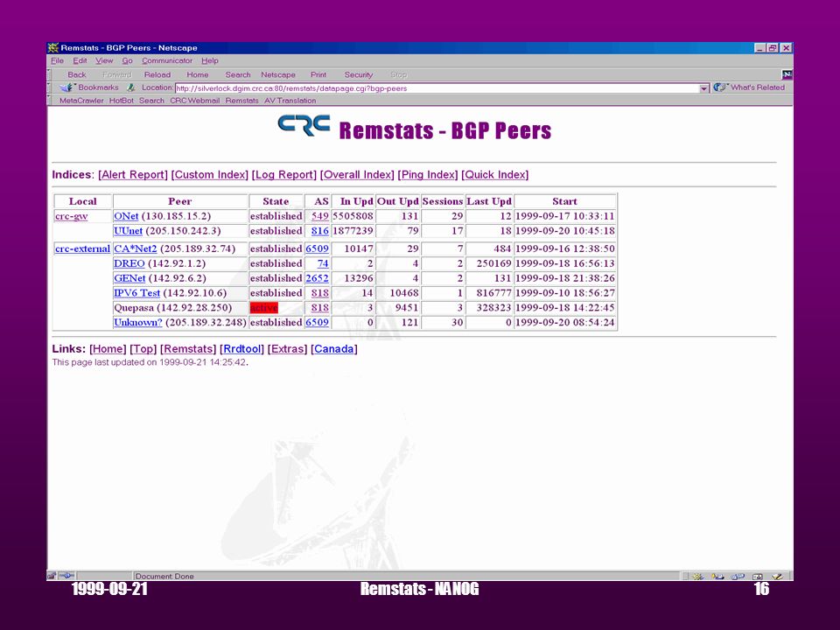
Task: Click the red active state cell
Action: (x=263, y=308)
